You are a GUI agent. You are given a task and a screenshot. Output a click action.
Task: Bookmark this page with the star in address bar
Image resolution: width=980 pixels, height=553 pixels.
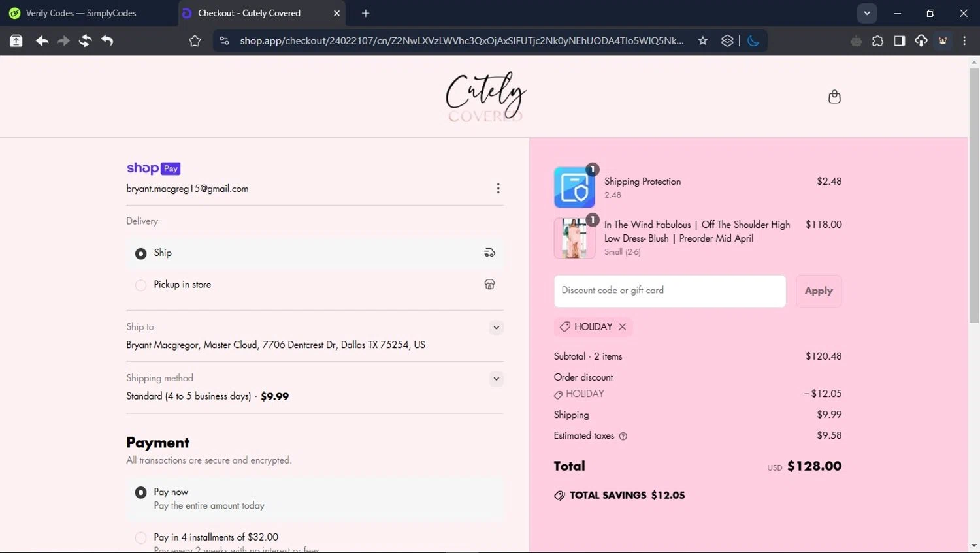(703, 40)
